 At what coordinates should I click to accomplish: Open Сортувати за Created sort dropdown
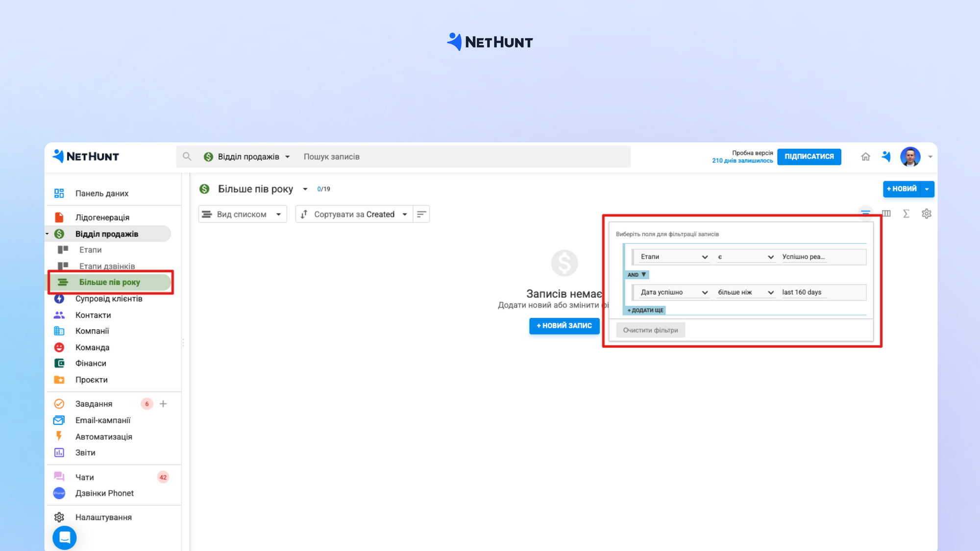(x=354, y=214)
